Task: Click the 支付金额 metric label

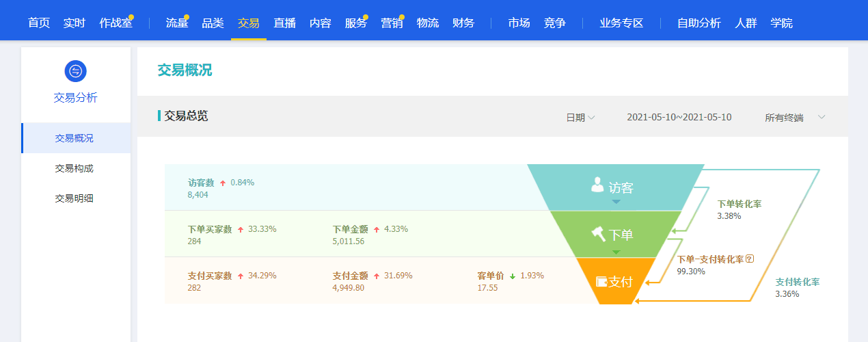Action: pos(351,276)
